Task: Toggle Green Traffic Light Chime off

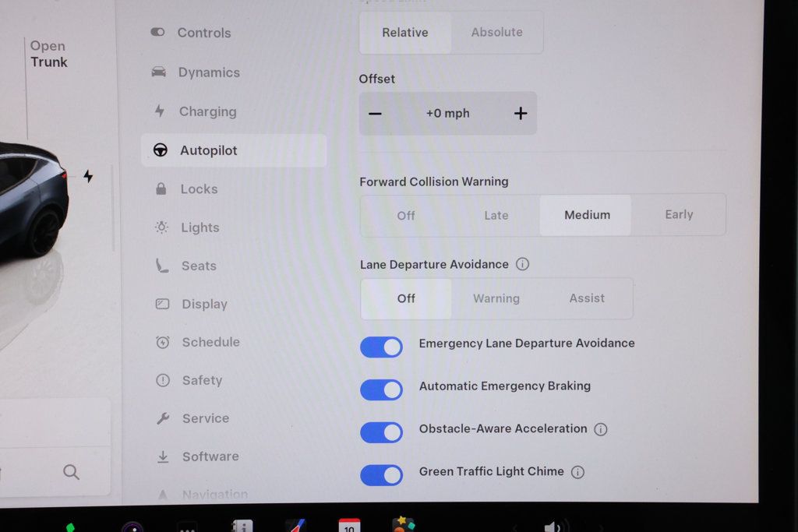Action: [x=381, y=476]
